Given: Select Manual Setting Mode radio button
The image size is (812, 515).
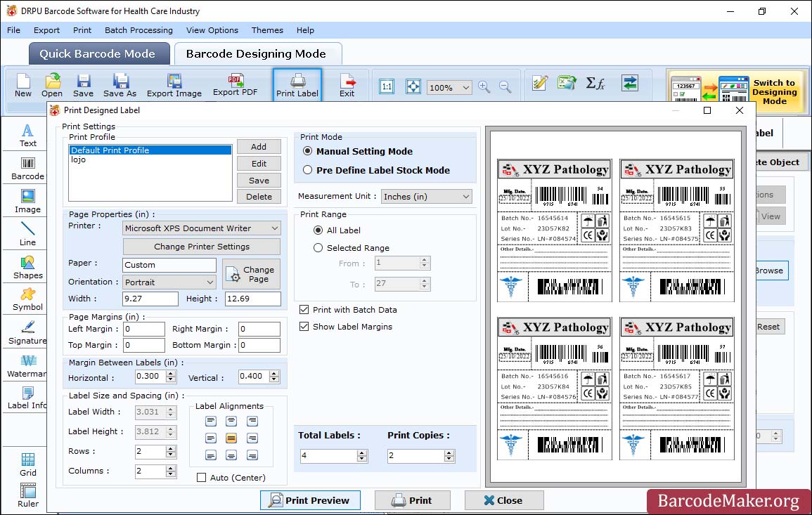Looking at the screenshot, I should tap(308, 151).
